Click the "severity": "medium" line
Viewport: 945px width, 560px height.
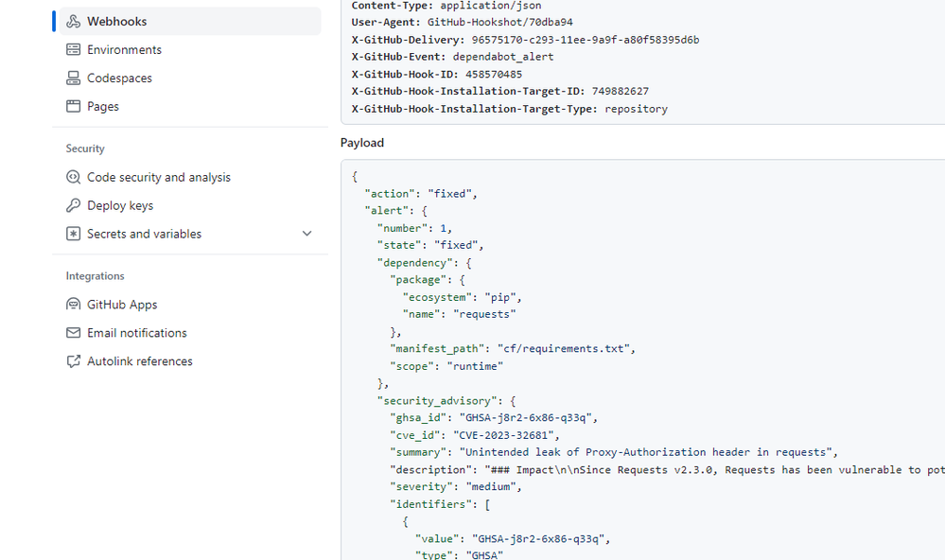(x=456, y=486)
